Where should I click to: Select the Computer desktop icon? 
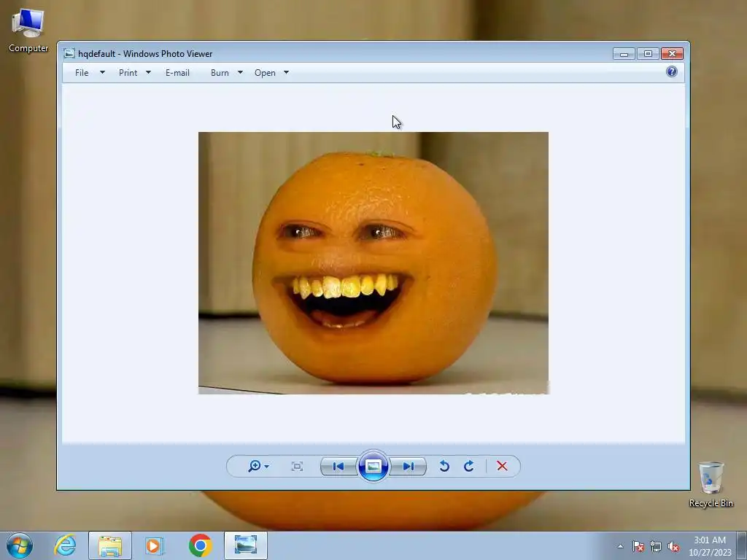point(28,31)
